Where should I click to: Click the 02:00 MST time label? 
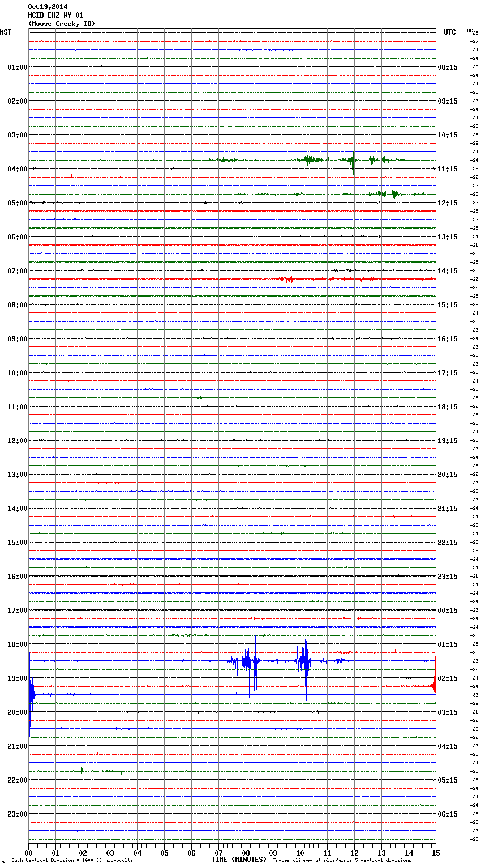(17, 101)
